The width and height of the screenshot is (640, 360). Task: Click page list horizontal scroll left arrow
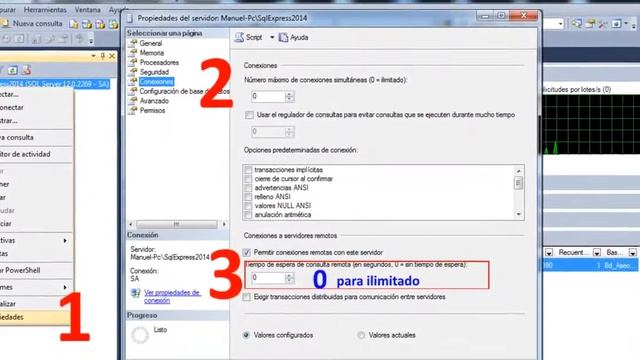click(x=131, y=224)
